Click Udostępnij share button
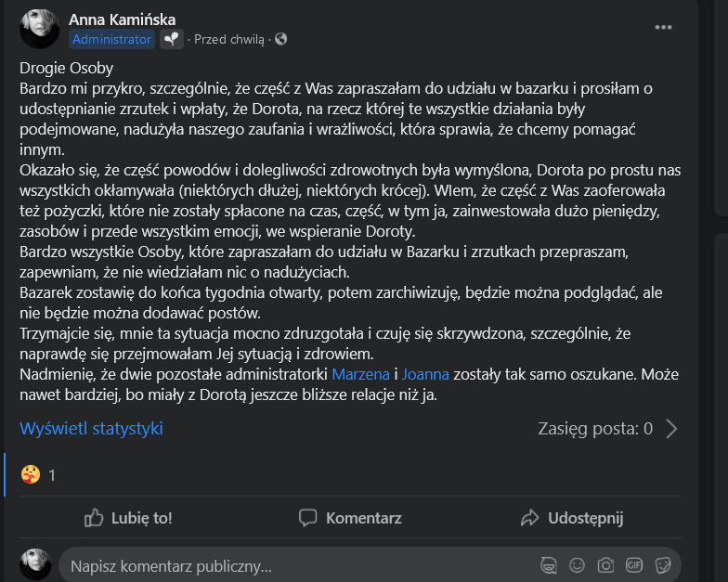This screenshot has width=728, height=582. click(x=572, y=518)
